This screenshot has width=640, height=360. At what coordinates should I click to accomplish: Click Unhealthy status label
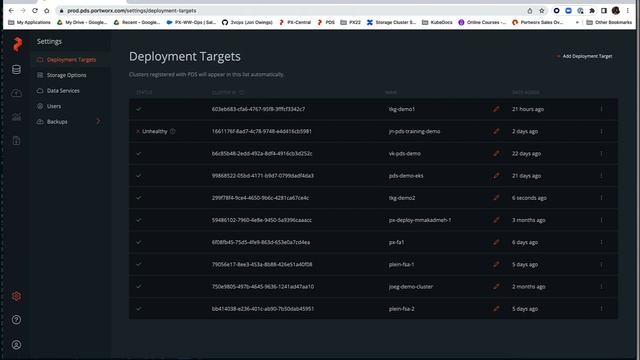(155, 131)
